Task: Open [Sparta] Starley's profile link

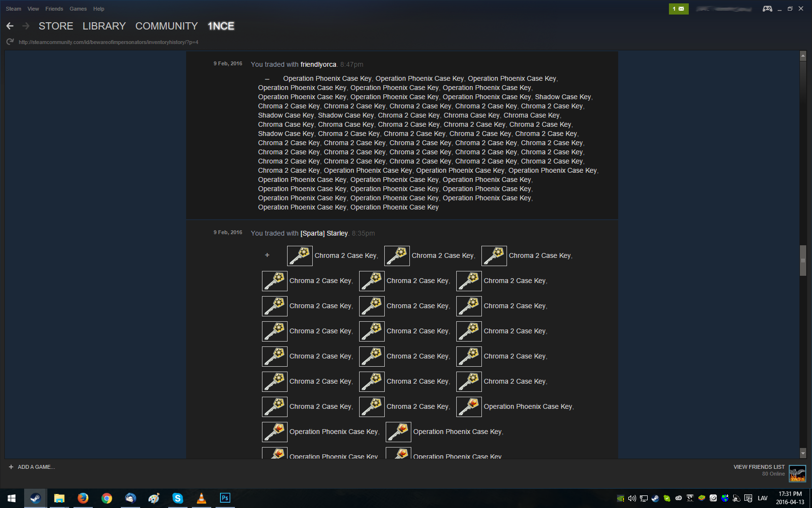Action: click(x=324, y=233)
